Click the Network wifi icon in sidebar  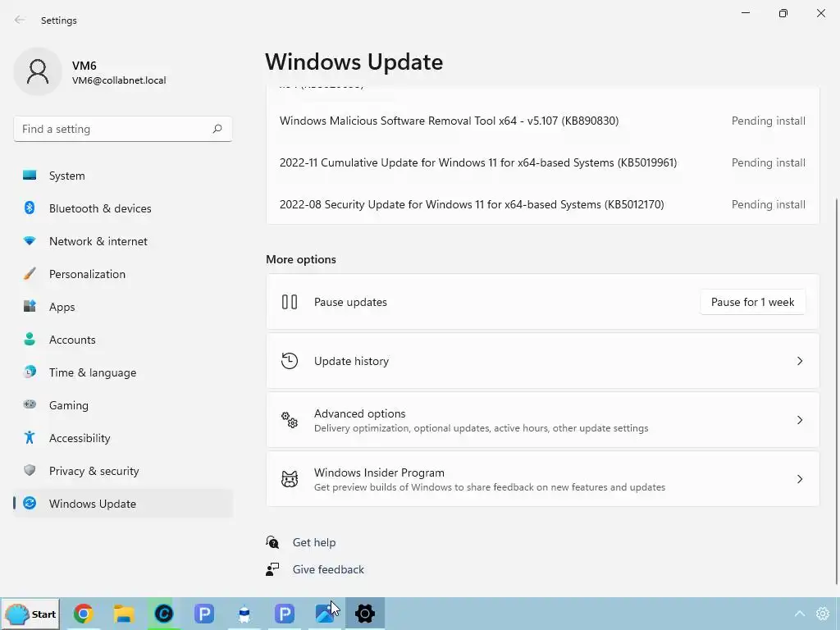pos(30,241)
